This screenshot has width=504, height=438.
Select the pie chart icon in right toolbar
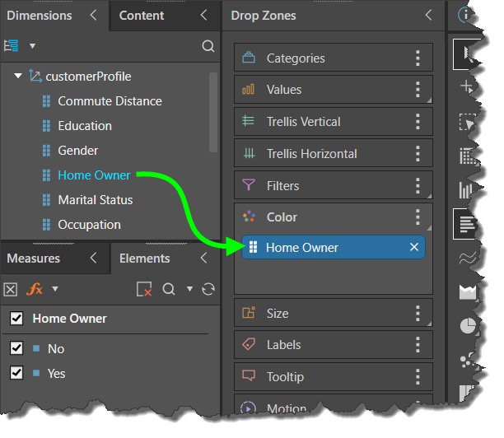(x=469, y=326)
